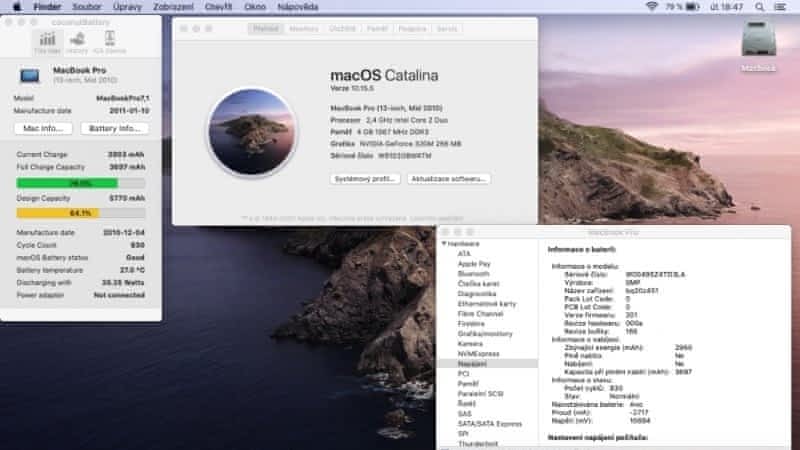Click the Informace o baterii heading
The image size is (800, 450).
click(582, 249)
